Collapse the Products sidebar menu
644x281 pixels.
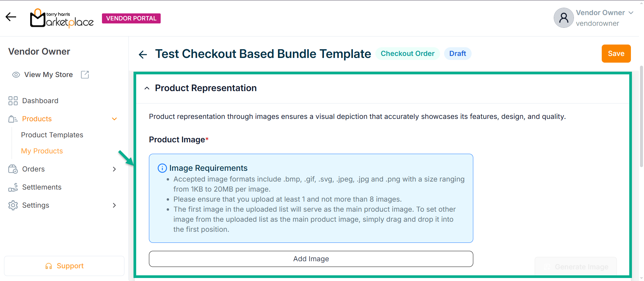[x=114, y=119]
